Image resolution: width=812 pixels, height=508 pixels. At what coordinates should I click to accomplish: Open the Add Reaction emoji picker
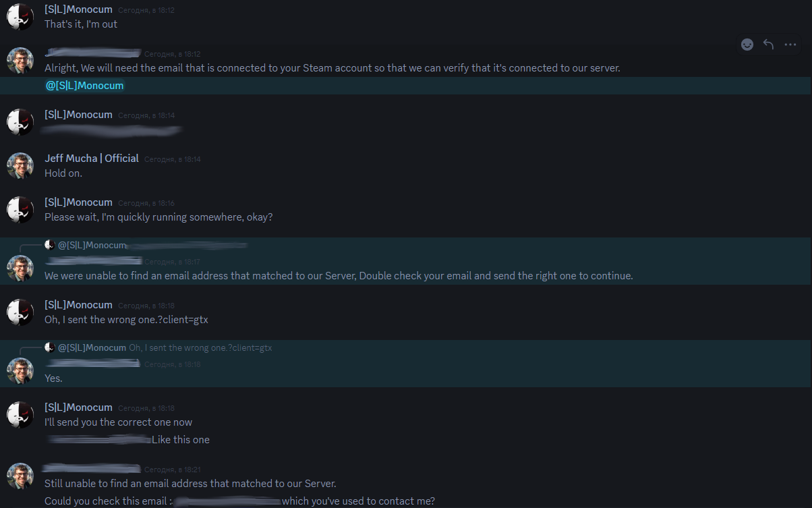point(747,45)
